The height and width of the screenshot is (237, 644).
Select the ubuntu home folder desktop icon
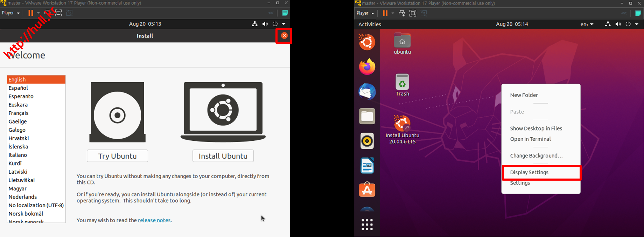click(402, 44)
